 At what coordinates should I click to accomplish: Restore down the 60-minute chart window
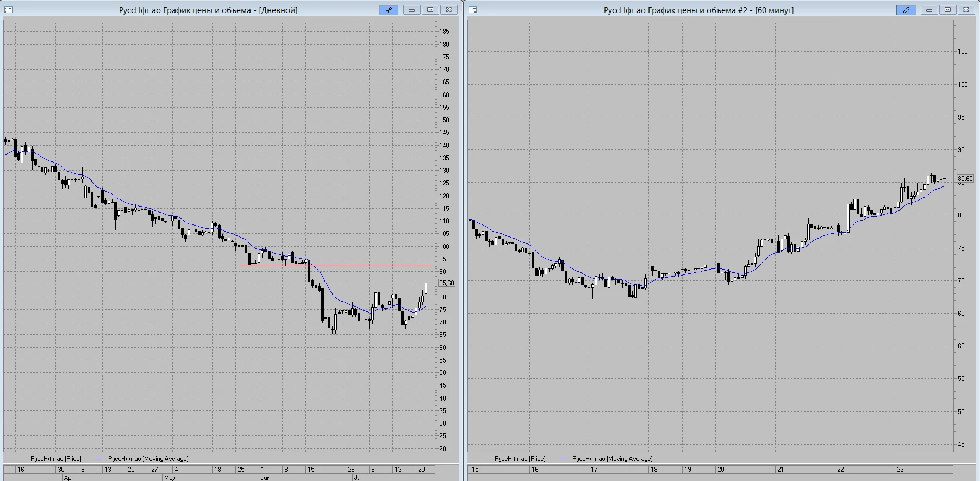tap(947, 10)
